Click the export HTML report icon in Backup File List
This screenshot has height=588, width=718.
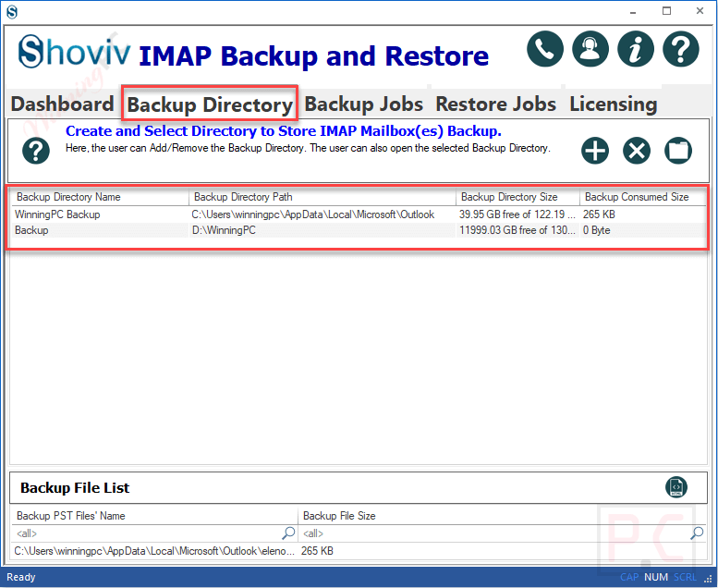pyautogui.click(x=676, y=486)
